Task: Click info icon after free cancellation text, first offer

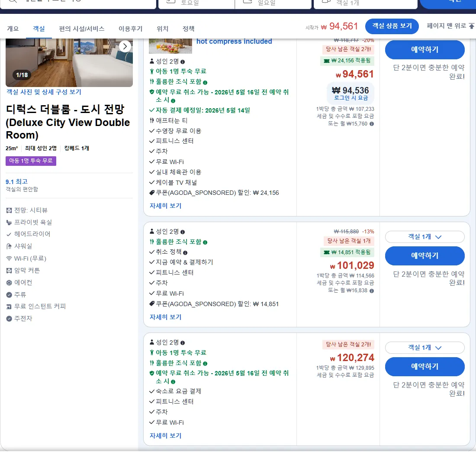Action: [x=173, y=100]
